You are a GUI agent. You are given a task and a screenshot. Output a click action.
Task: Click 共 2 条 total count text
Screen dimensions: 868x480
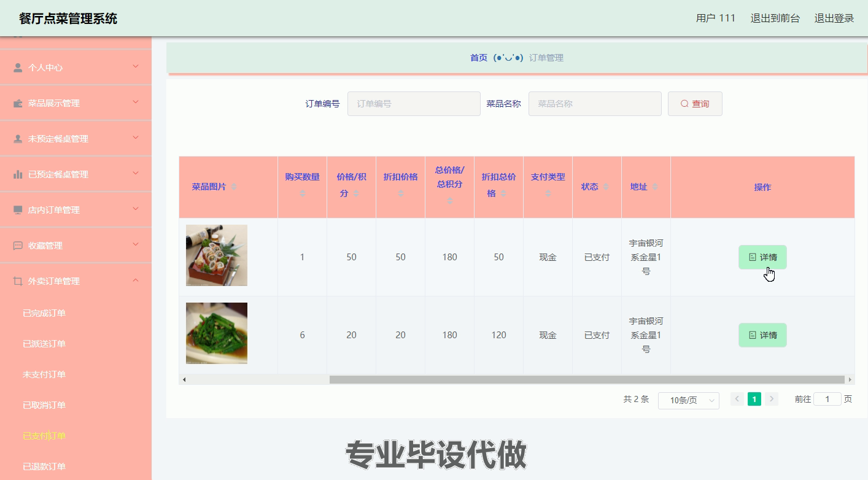pyautogui.click(x=636, y=399)
